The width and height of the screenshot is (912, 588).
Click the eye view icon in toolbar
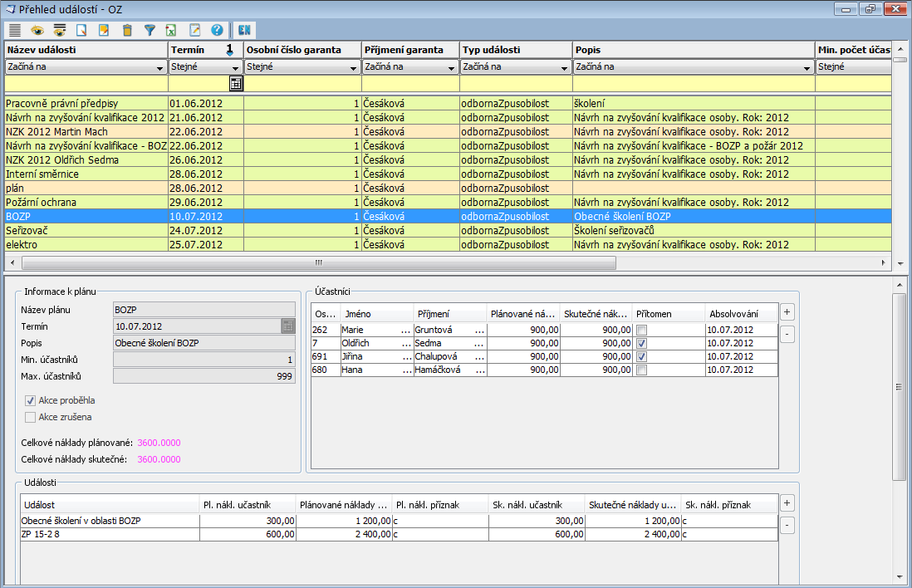[37, 30]
